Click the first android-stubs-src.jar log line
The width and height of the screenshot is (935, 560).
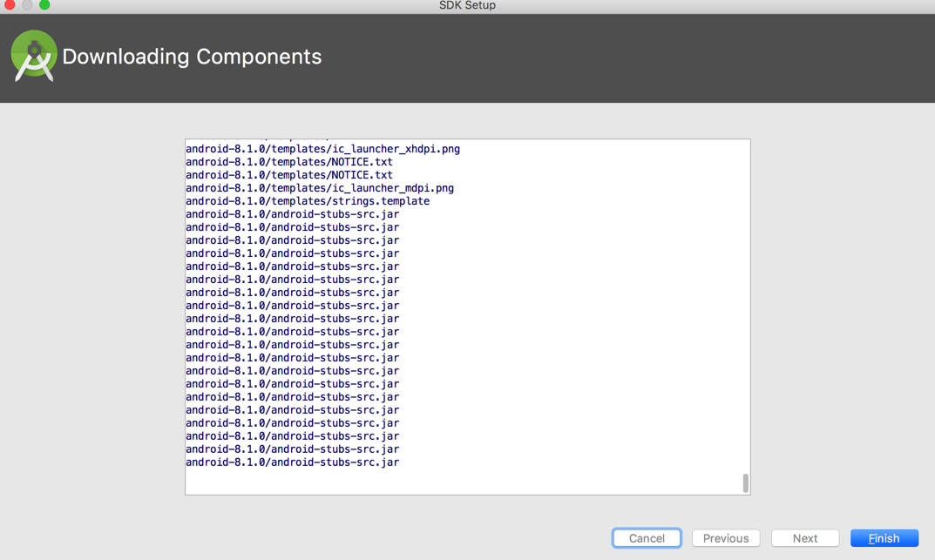[x=292, y=214]
